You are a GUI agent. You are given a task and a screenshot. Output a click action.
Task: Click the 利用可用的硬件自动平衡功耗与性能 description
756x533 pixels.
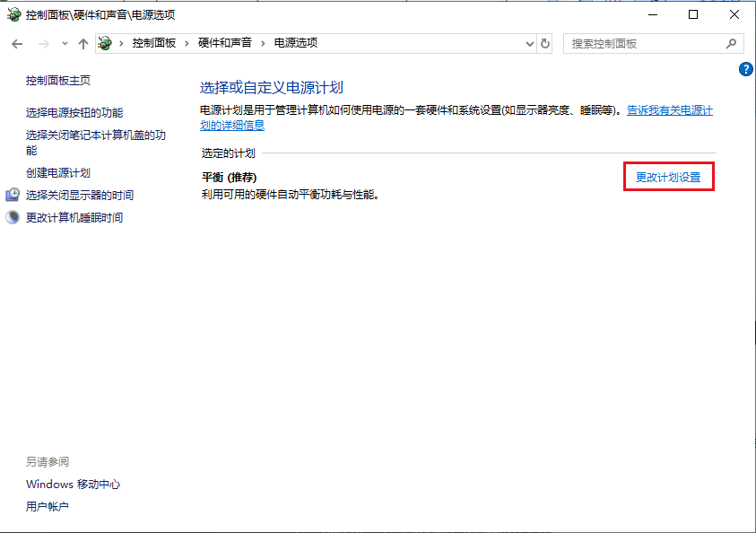point(291,195)
